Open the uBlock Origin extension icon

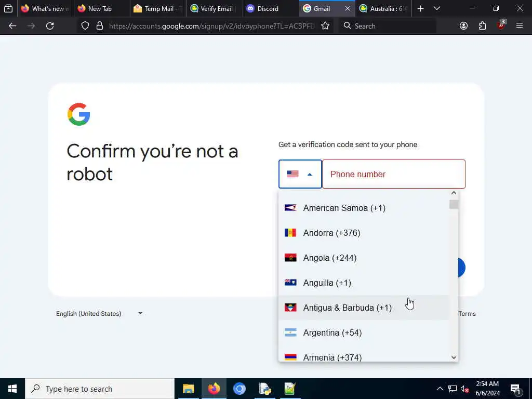tap(501, 25)
